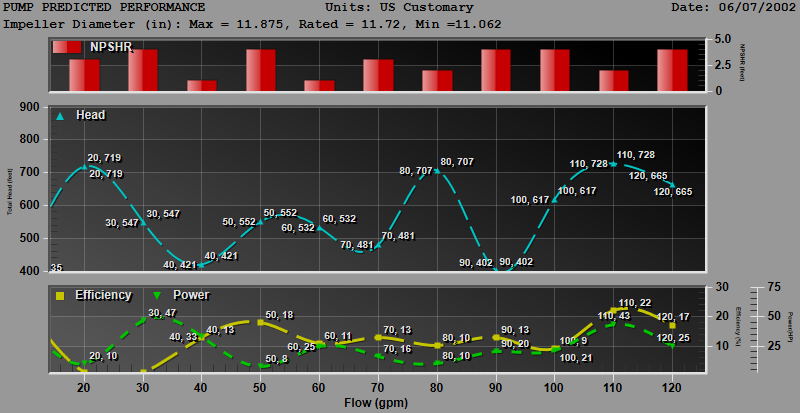This screenshot has height=413, width=800.
Task: Click the shortest NPSHR bar at flow 40
Action: tap(202, 86)
